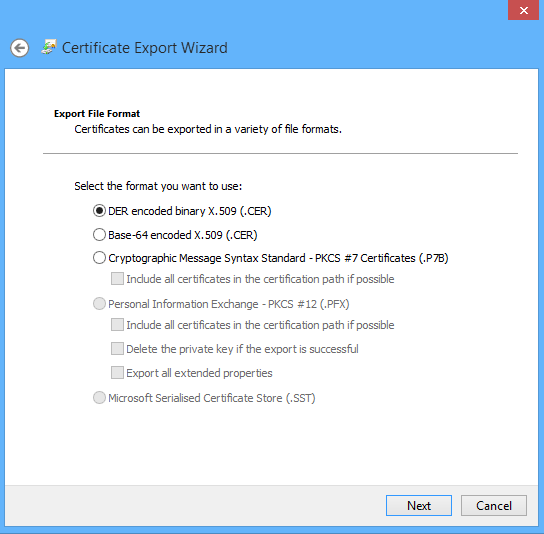The image size is (544, 534).
Task: Tick the include-all-certificates checkbox under the P7B option
Action: coord(117,279)
